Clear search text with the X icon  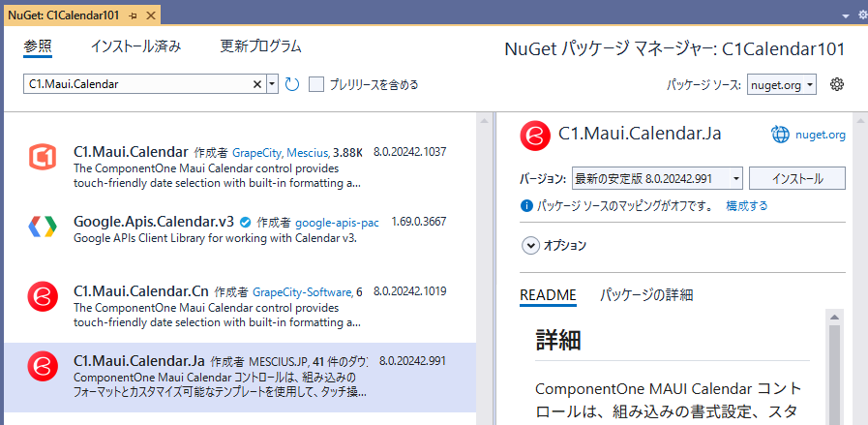(x=257, y=85)
